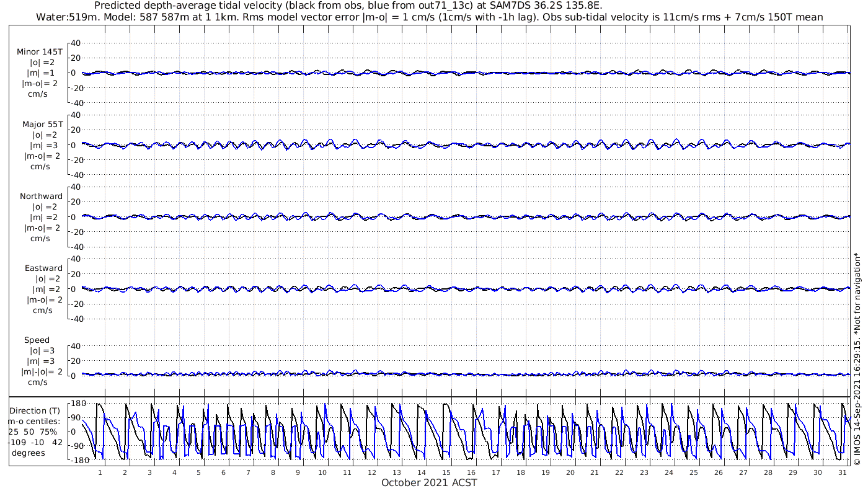Click the "Eastward" panel label

pos(43,268)
